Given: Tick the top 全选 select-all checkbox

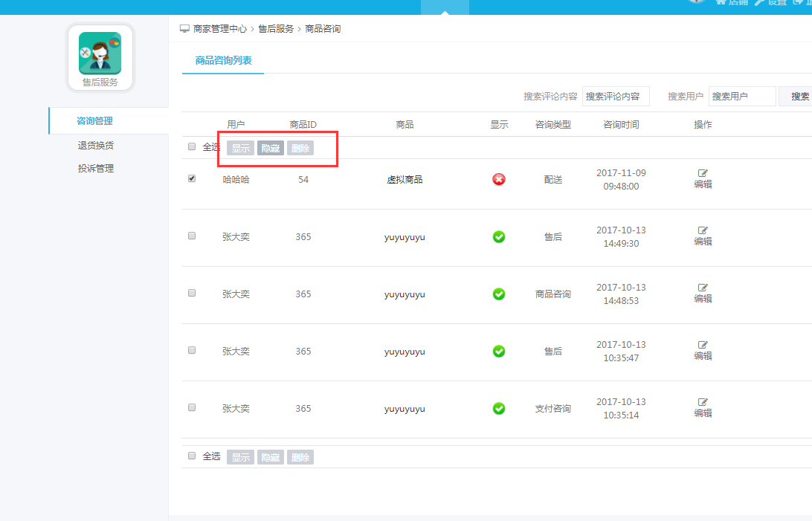Looking at the screenshot, I should point(192,146).
